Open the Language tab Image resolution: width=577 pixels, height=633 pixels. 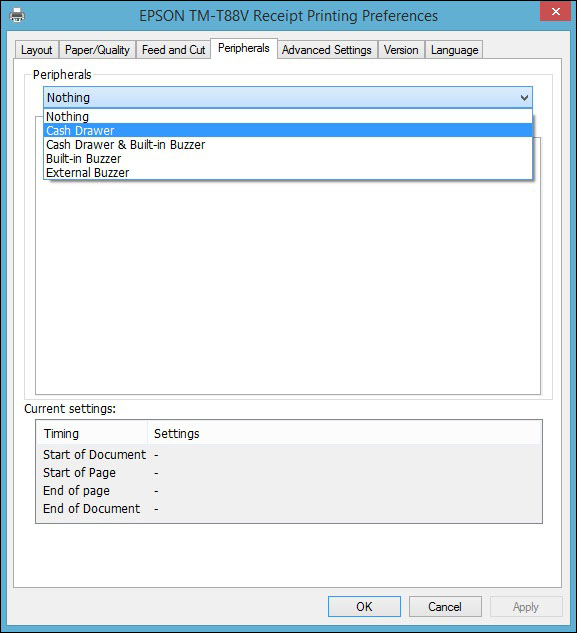454,50
